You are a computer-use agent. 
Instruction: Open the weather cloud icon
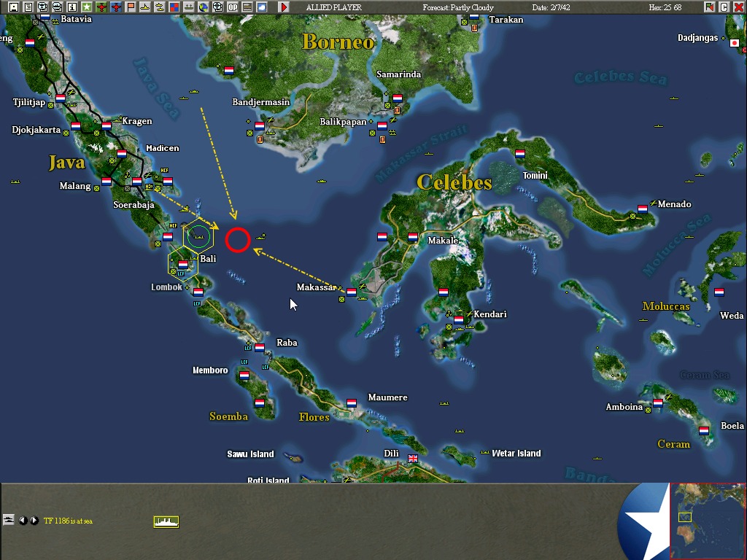click(x=262, y=7)
